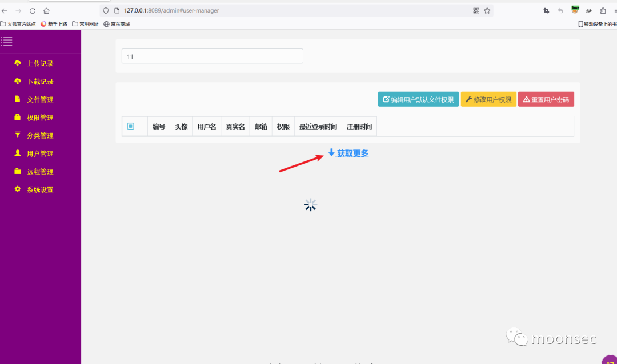Click the 注册时间 column header
The image size is (617, 364).
coord(359,127)
